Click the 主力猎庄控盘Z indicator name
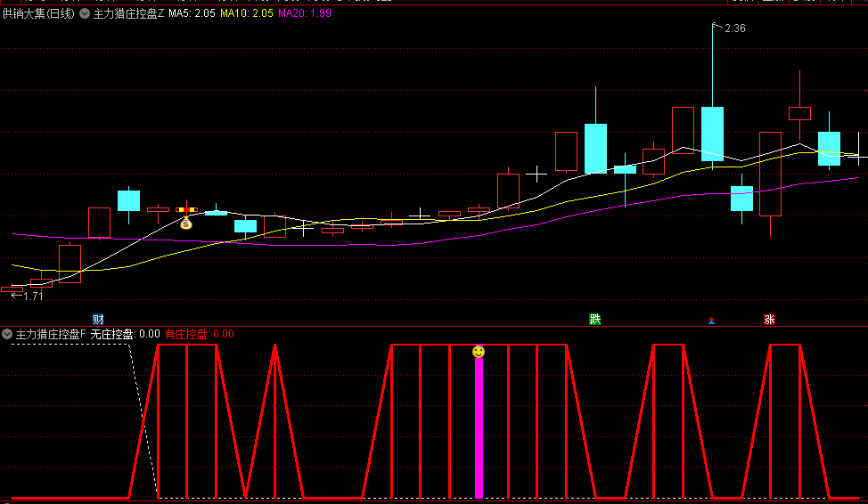 point(128,14)
